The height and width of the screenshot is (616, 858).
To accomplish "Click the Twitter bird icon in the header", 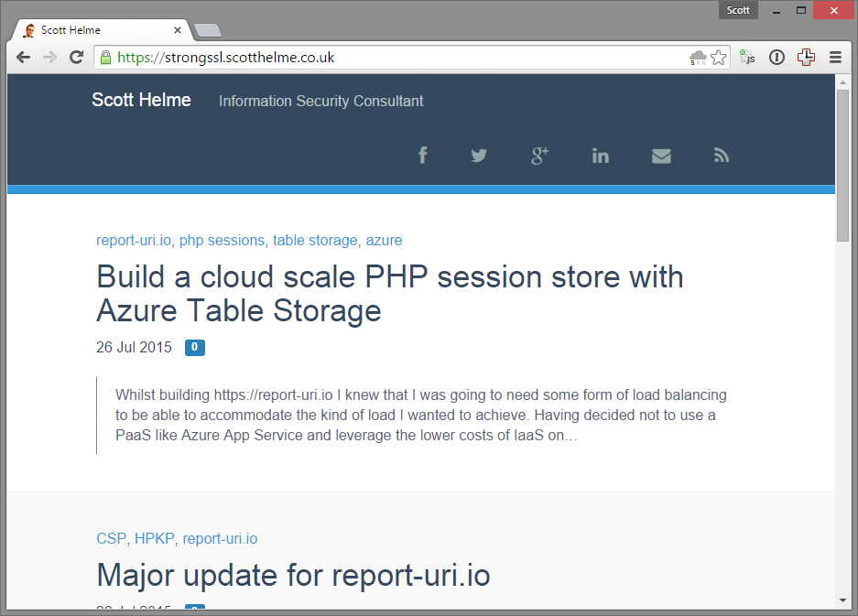I will (x=479, y=155).
